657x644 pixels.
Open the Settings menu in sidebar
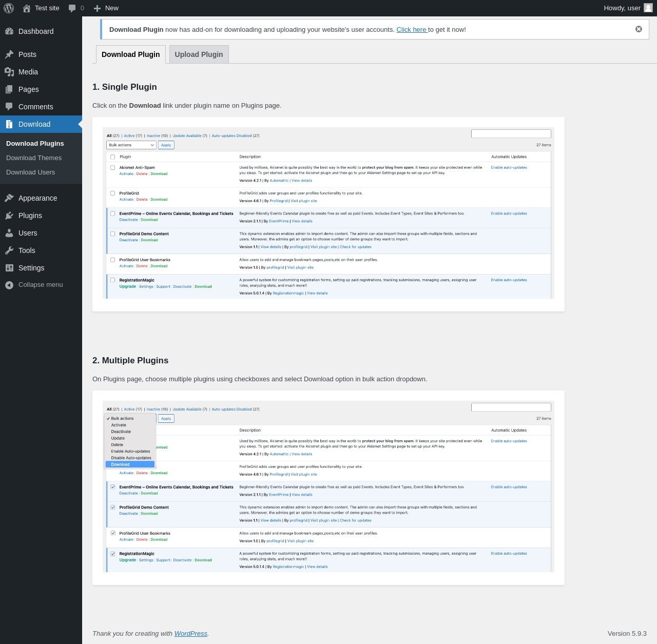tap(31, 268)
